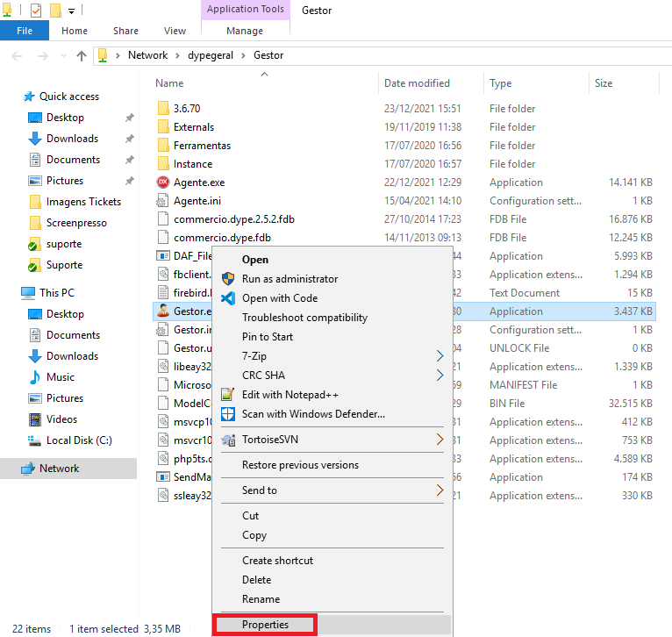Click the Videos film icon in sidebar
Screen dimensions: 672x637
(35, 419)
